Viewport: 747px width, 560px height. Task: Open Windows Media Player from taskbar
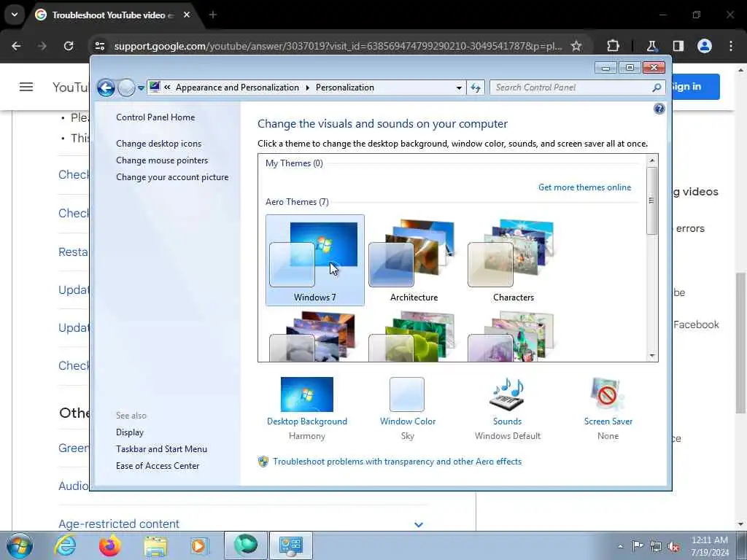click(199, 545)
